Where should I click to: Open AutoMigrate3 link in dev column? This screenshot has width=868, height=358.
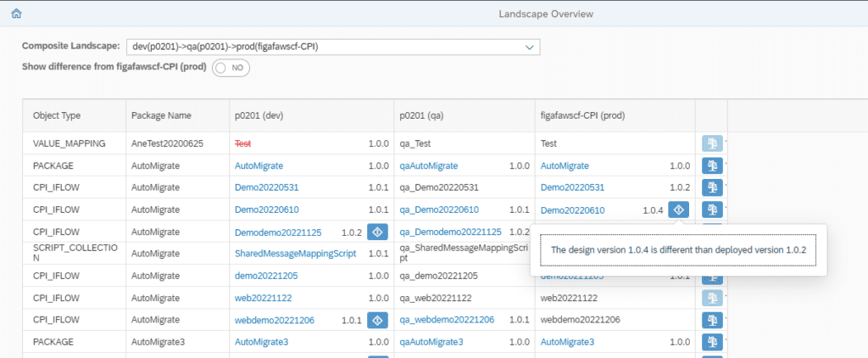point(261,342)
